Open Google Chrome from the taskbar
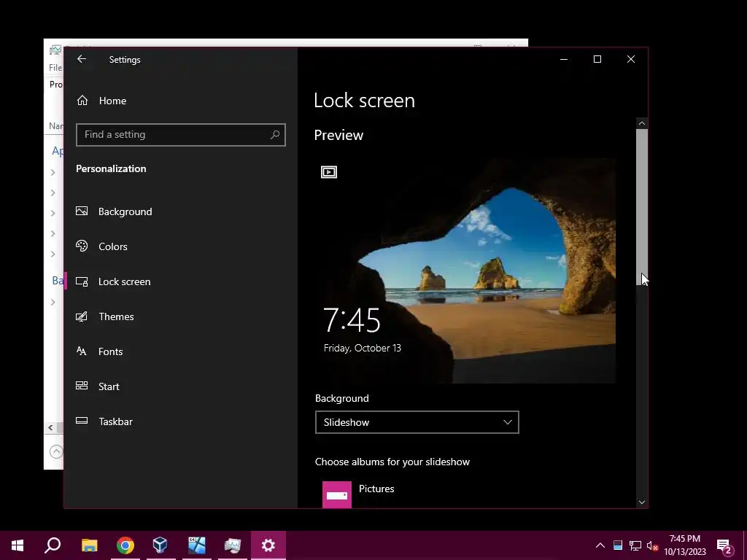747x560 pixels. [x=125, y=545]
